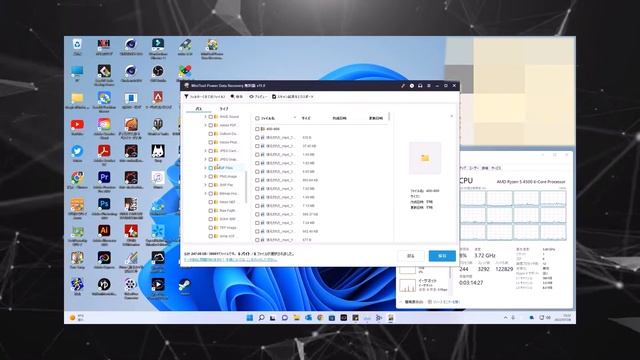Switch to the パス (Path) tab
The height and width of the screenshot is (360, 640).
click(x=198, y=109)
